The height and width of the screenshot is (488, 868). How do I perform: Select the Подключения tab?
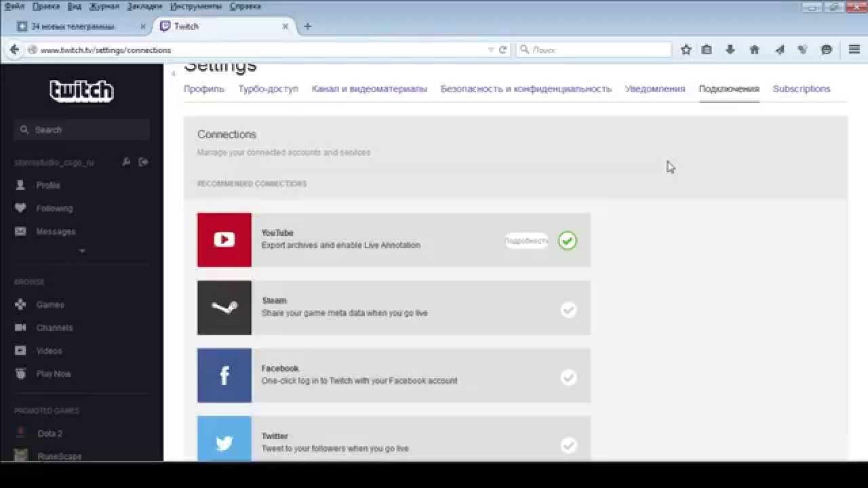click(x=729, y=89)
